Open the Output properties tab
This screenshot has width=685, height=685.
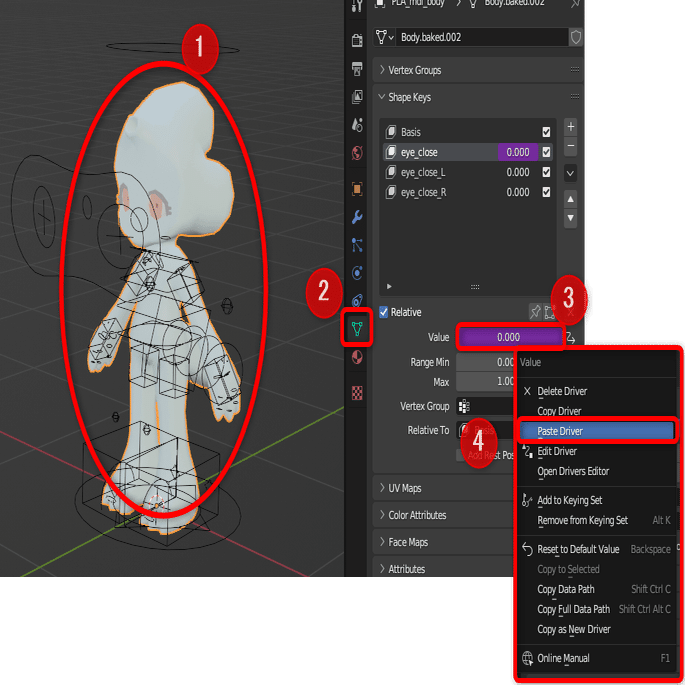(x=357, y=68)
